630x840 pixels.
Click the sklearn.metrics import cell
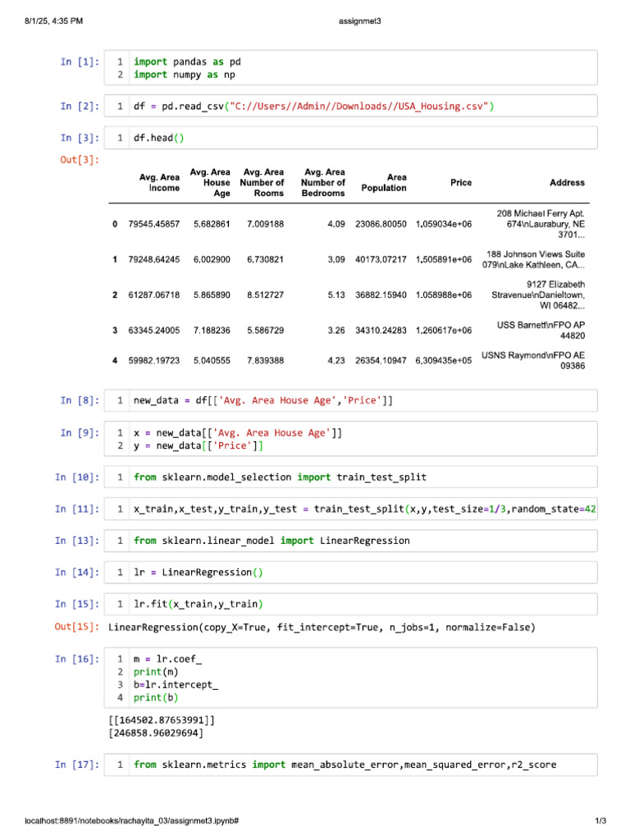tap(351, 765)
